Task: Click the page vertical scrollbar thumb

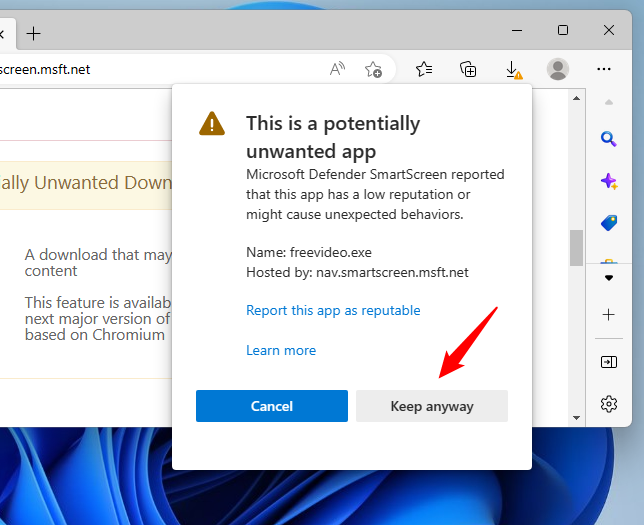Action: pos(576,247)
